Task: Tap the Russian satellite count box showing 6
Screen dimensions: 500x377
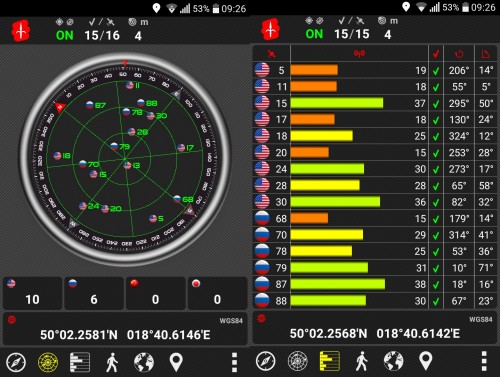Action: click(94, 293)
